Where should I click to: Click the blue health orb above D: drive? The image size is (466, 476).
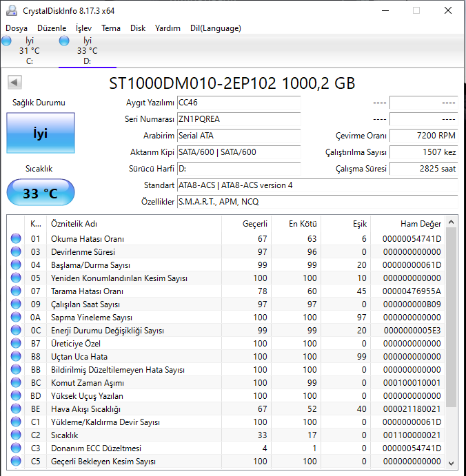(64, 41)
